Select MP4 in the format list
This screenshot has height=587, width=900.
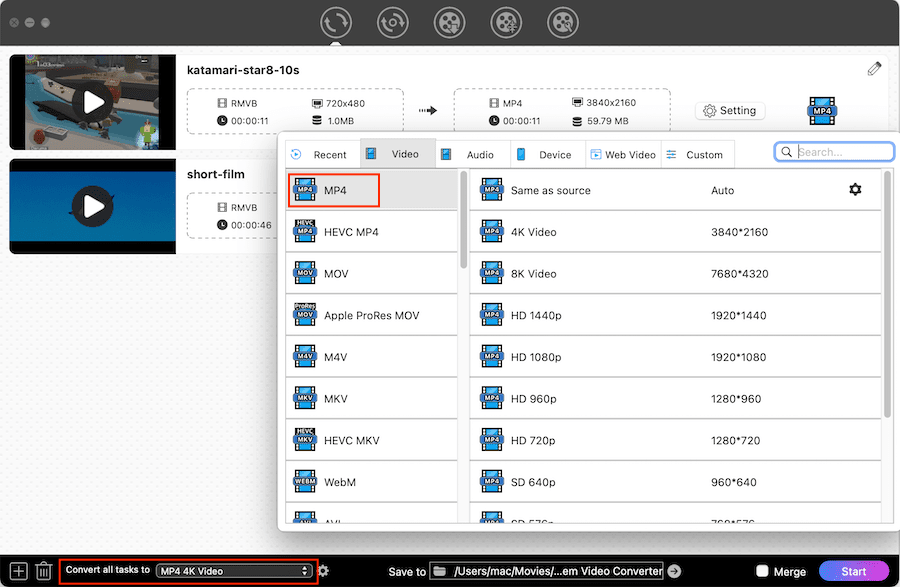(x=371, y=190)
